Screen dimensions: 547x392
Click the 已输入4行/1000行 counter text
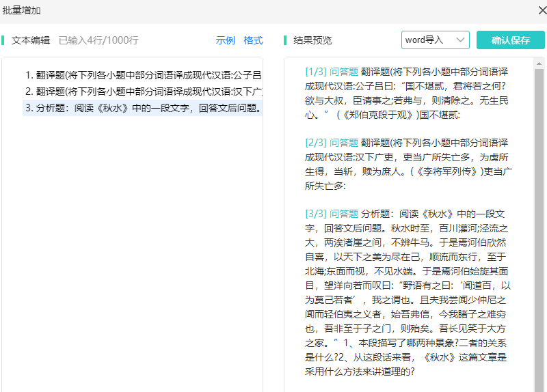pyautogui.click(x=98, y=40)
